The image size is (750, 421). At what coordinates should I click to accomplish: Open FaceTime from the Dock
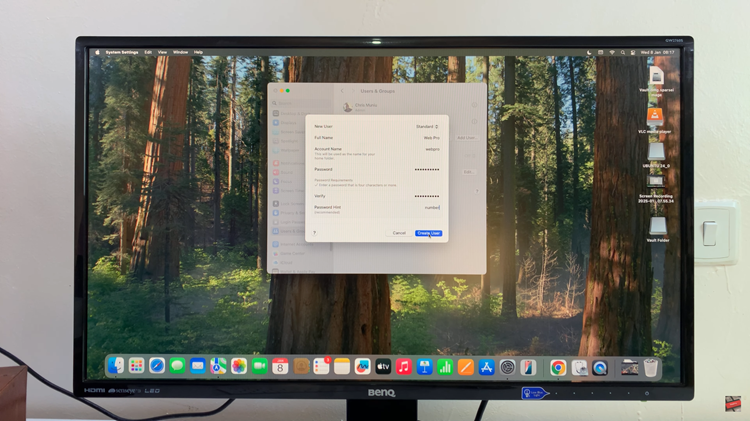click(260, 366)
